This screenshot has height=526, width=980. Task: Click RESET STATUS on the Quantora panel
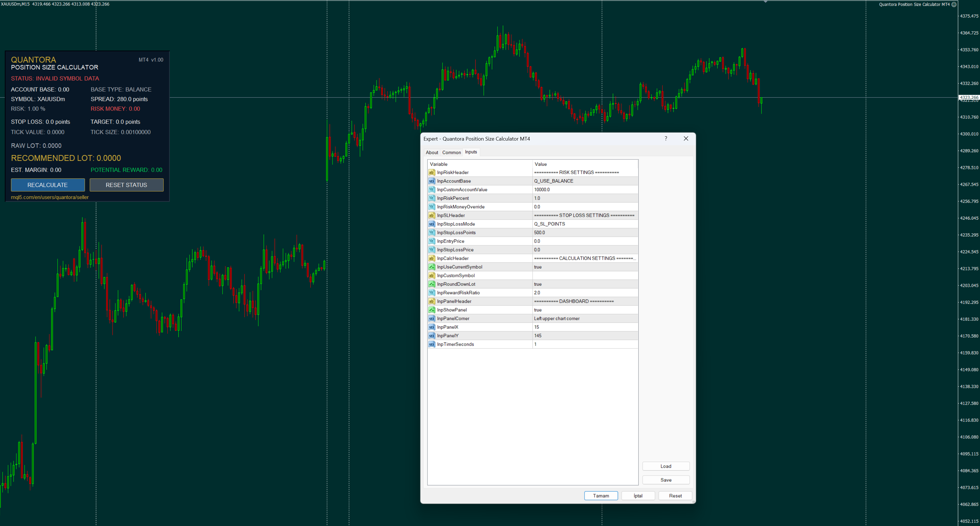[126, 185]
